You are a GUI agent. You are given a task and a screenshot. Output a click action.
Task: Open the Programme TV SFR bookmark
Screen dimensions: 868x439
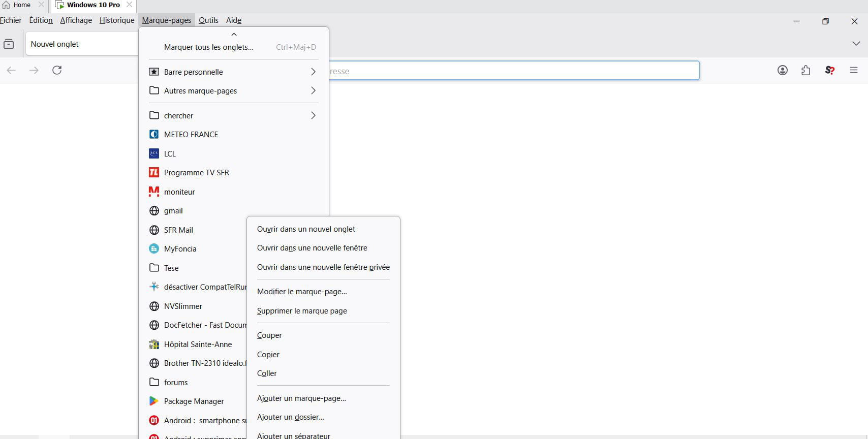tap(196, 173)
